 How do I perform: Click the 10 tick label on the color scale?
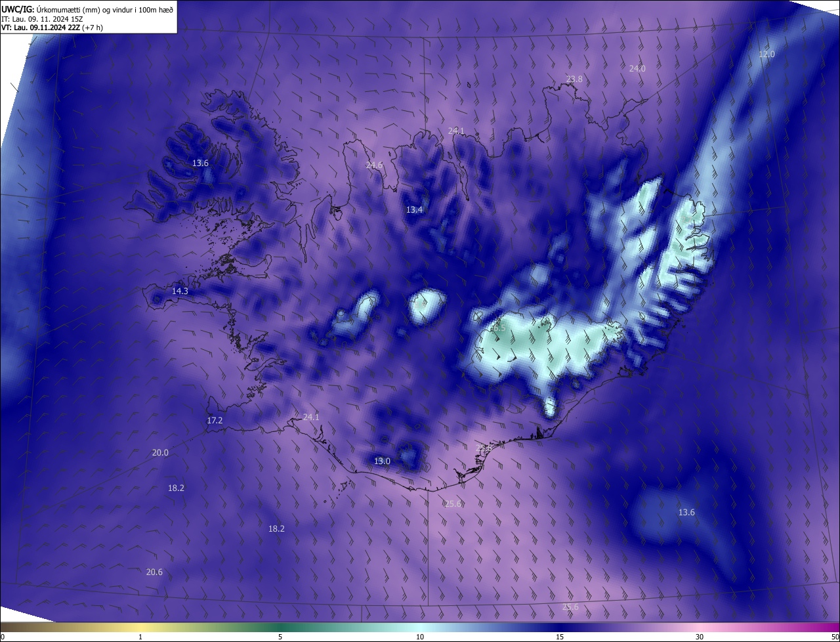420,637
